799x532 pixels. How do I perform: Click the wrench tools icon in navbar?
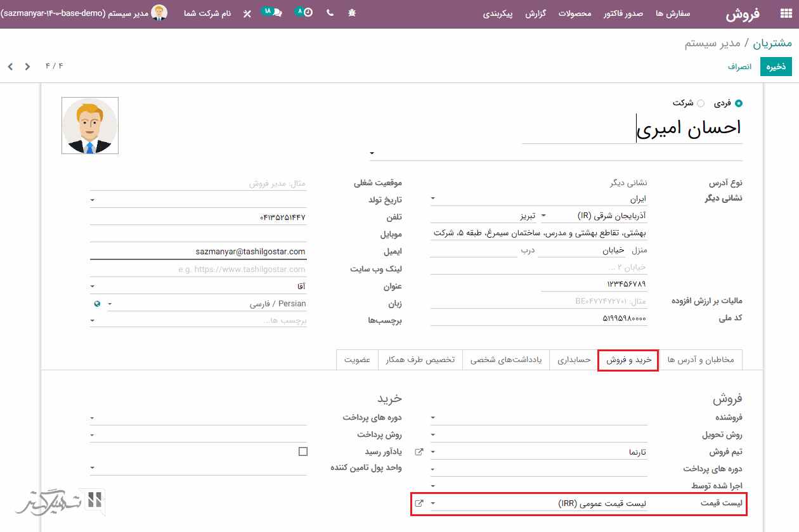point(247,13)
